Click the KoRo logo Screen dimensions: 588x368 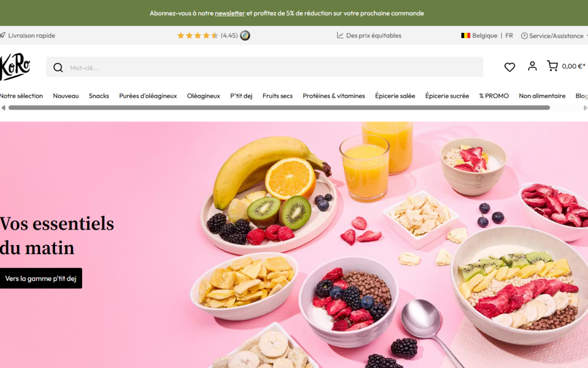[15, 67]
